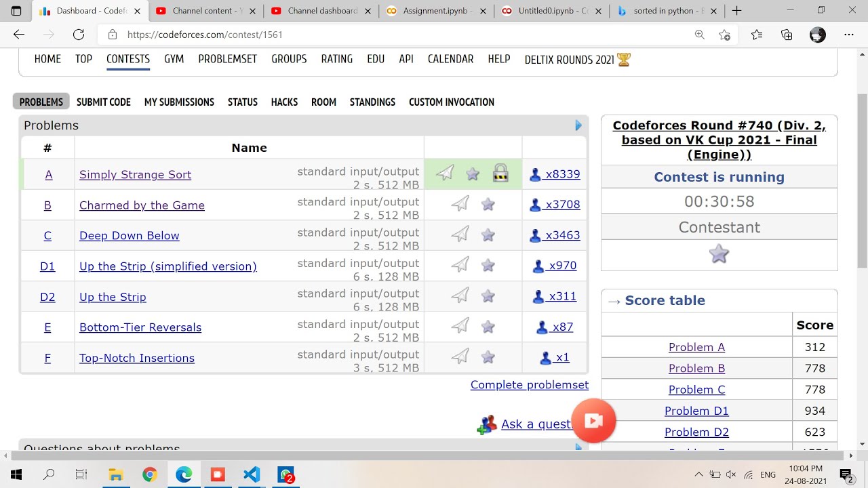Click submit icon for Bottom-Tier Reversals
The image size is (868, 488).
tap(460, 326)
